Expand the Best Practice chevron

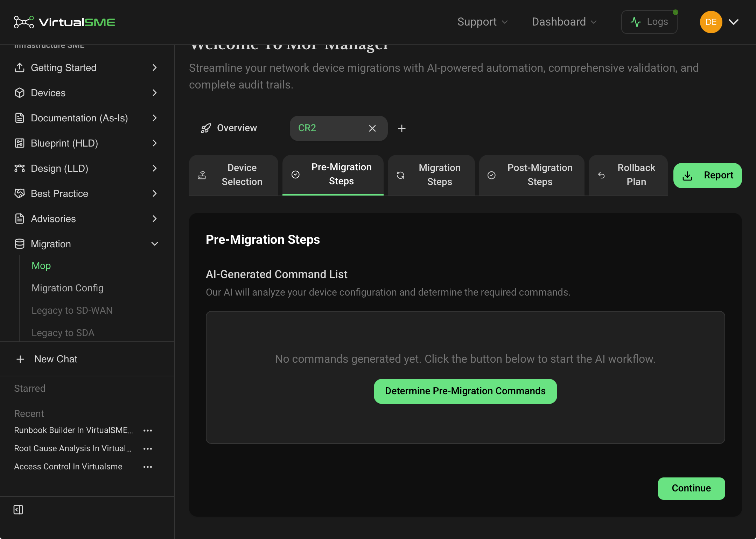click(x=155, y=193)
